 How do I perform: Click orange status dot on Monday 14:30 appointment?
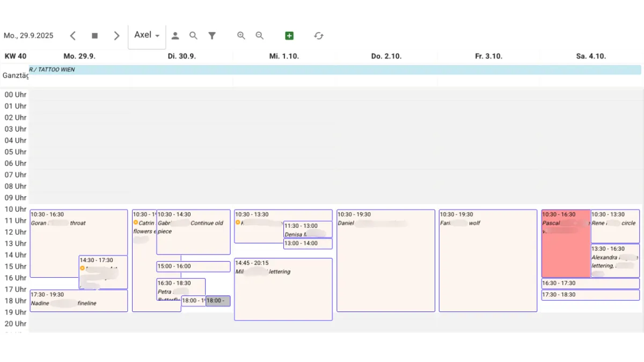(x=83, y=268)
